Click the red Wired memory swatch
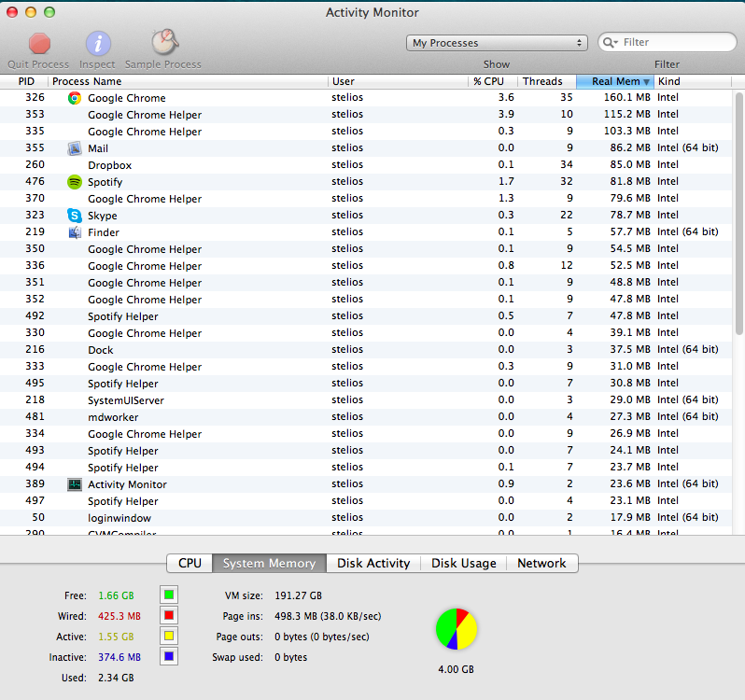 click(169, 615)
